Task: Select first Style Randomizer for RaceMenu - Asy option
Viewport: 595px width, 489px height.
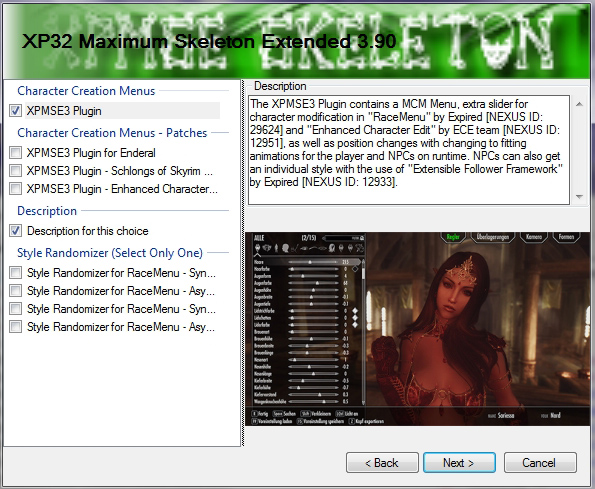Action: pyautogui.click(x=15, y=291)
